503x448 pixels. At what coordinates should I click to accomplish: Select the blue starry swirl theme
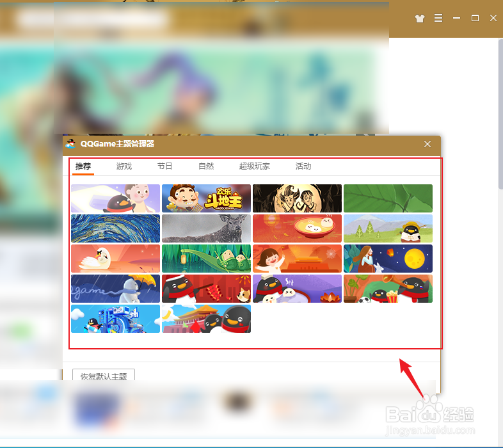point(115,228)
